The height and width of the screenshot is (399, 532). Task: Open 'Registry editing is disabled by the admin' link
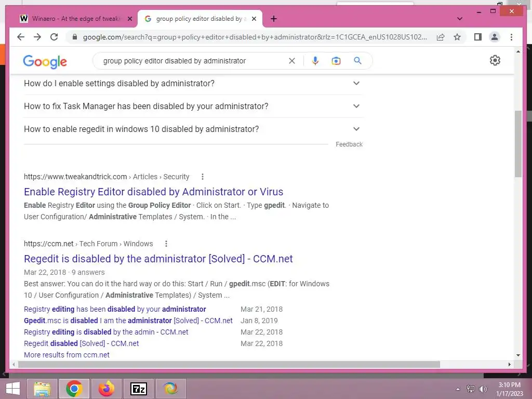(x=106, y=332)
